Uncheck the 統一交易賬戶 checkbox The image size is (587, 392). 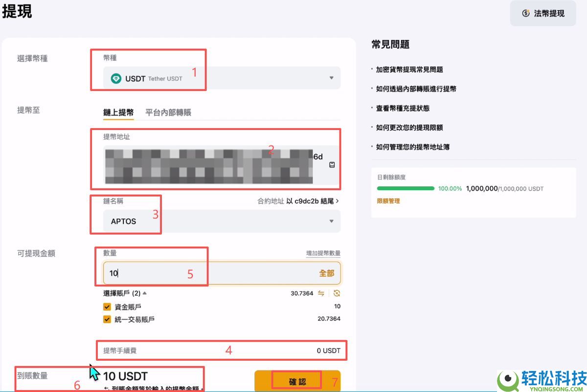click(106, 319)
